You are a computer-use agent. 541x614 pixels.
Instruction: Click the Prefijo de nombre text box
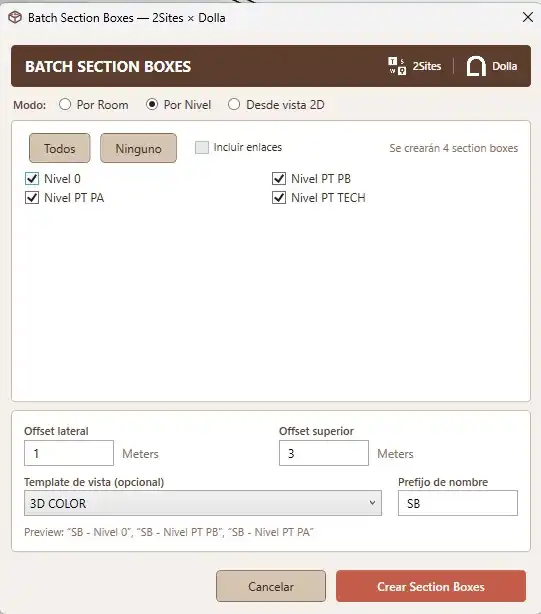[458, 503]
